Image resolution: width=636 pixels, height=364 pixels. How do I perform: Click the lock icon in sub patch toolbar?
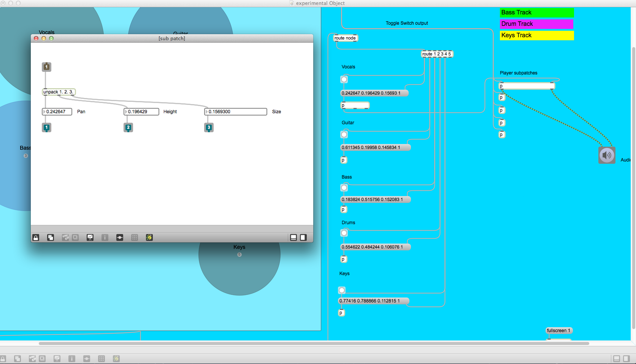pos(36,237)
